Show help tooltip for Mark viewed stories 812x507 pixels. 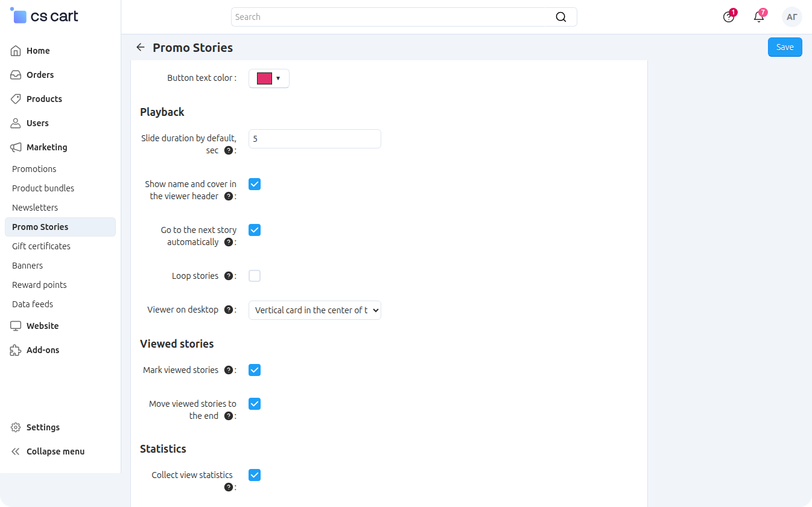229,370
